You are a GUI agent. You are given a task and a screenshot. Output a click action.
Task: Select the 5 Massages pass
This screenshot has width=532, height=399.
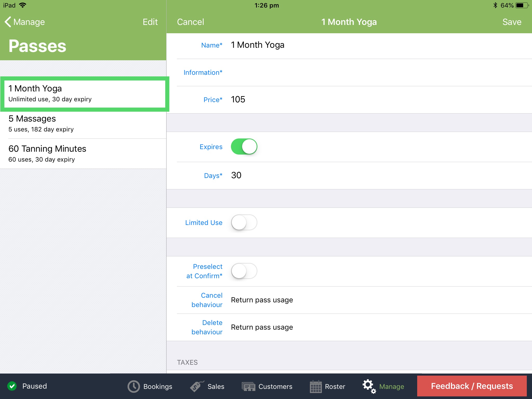point(83,123)
